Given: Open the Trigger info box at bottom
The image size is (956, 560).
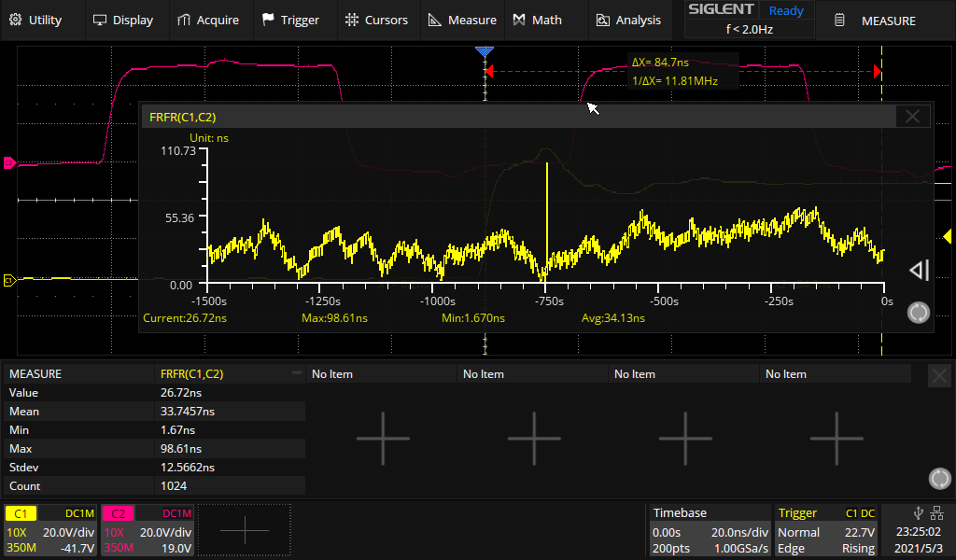Looking at the screenshot, I should (x=826, y=531).
